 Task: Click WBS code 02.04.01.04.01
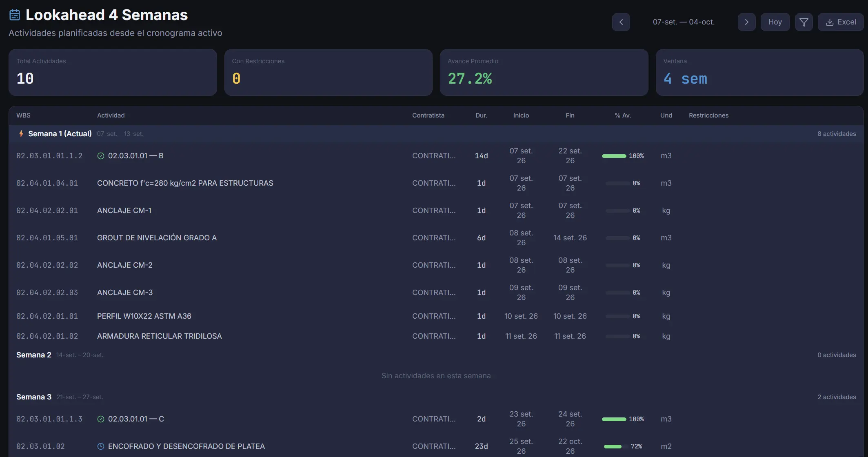(47, 183)
